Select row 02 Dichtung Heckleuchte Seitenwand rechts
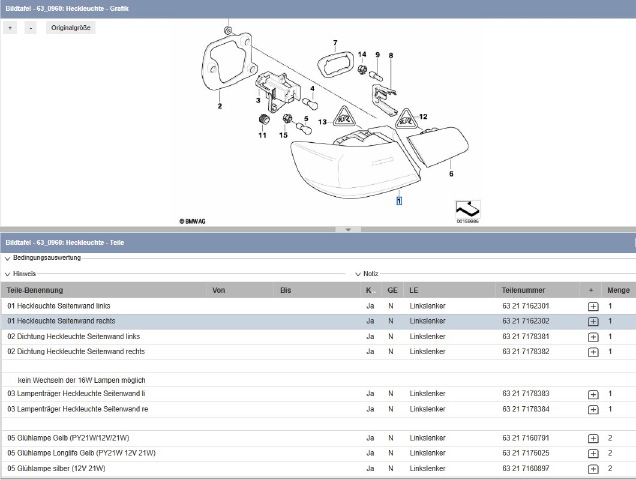The height and width of the screenshot is (480, 636). point(318,352)
